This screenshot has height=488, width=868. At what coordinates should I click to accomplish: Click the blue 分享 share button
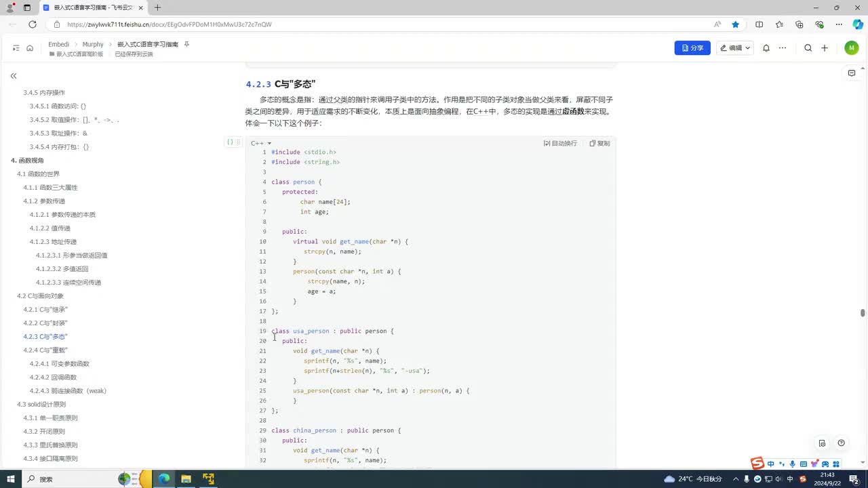(692, 48)
